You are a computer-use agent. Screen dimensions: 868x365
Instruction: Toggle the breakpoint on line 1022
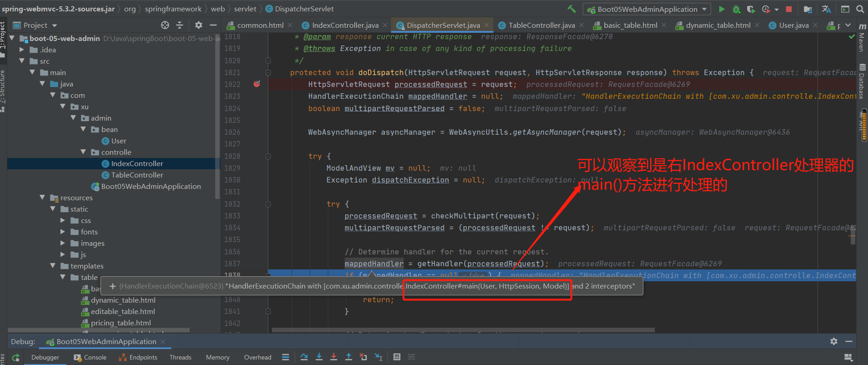(x=257, y=84)
